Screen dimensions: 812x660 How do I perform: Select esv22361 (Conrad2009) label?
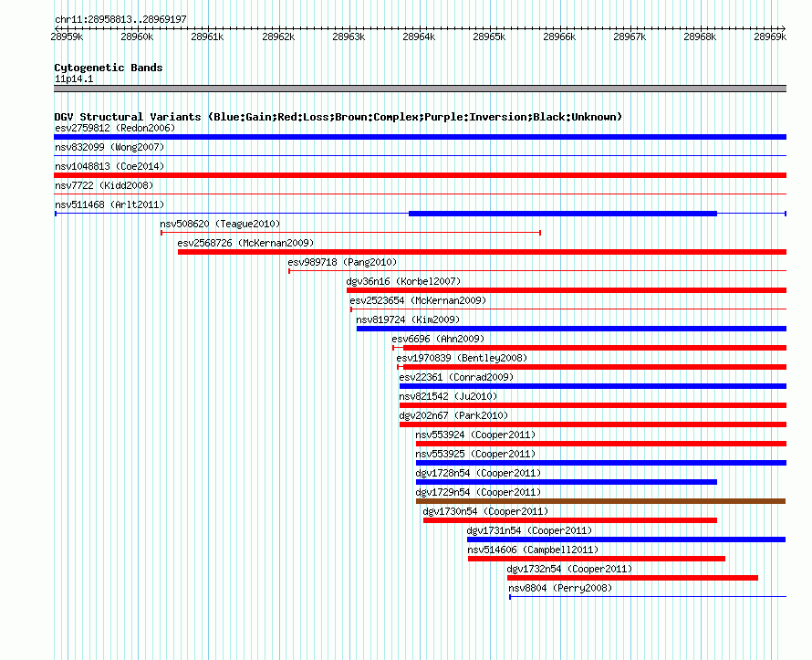[x=456, y=377]
